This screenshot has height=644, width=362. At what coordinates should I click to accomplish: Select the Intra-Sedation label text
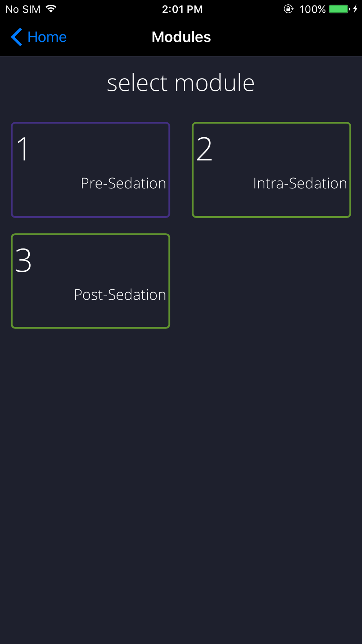(x=300, y=183)
